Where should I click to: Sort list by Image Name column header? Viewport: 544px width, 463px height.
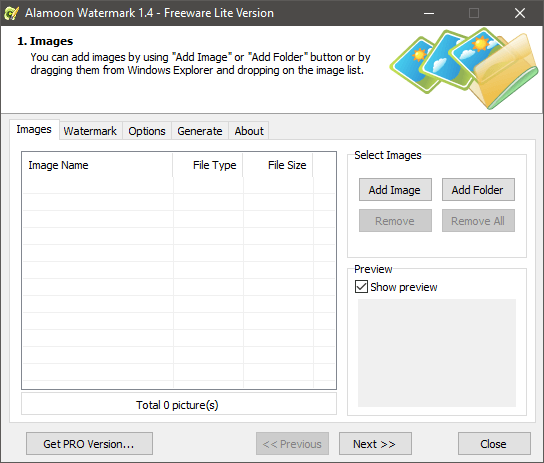tap(97, 165)
